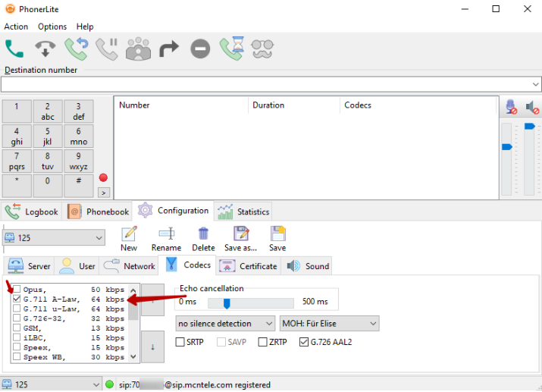Image resolution: width=542 pixels, height=392 pixels.
Task: Click the hold call icon
Action: pyautogui.click(x=107, y=49)
